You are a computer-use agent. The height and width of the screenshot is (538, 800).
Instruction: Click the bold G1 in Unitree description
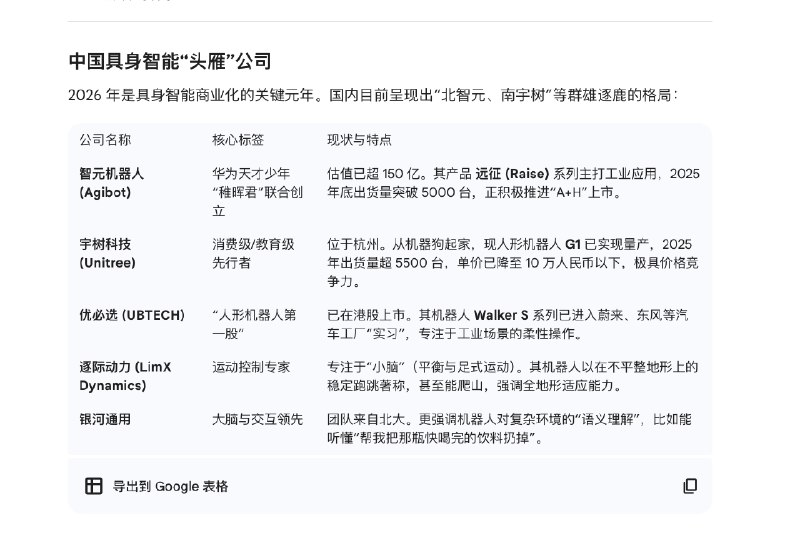[x=572, y=244]
